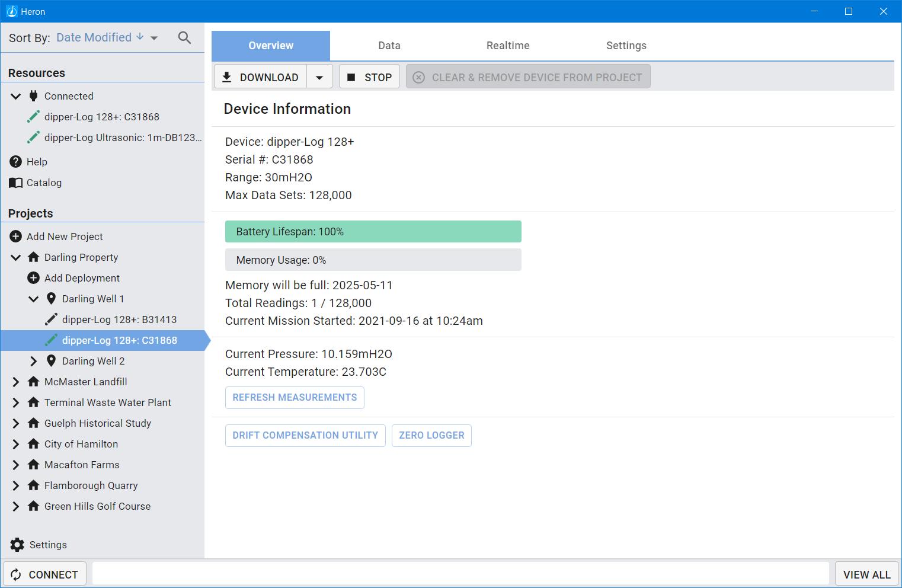Click the Max Data Sets: 128,000 text
This screenshot has height=588, width=902.
289,195
